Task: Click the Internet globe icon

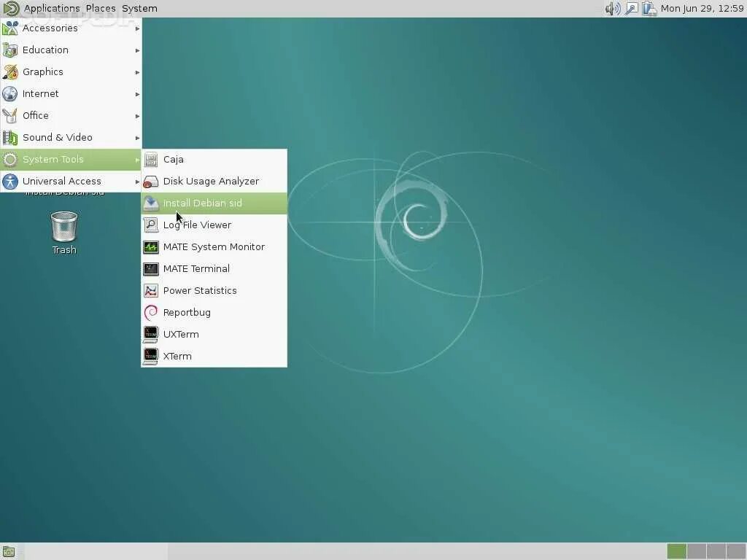Action: pos(10,94)
